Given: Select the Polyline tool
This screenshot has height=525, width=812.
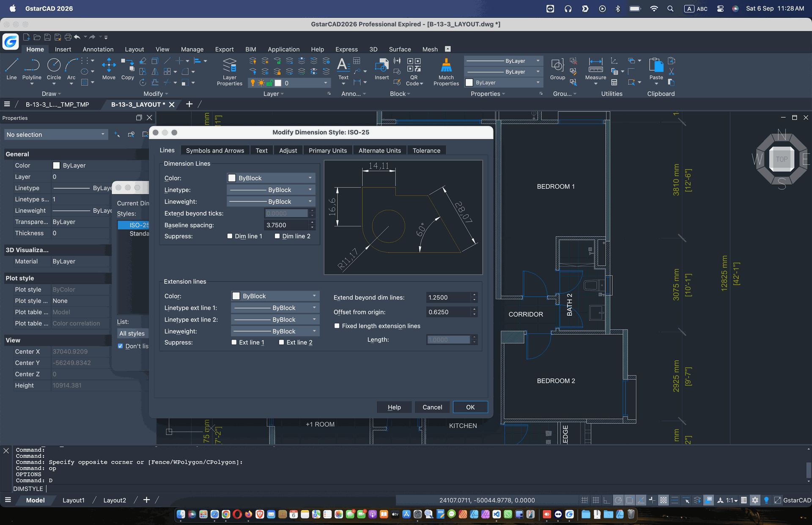Looking at the screenshot, I should tap(32, 68).
